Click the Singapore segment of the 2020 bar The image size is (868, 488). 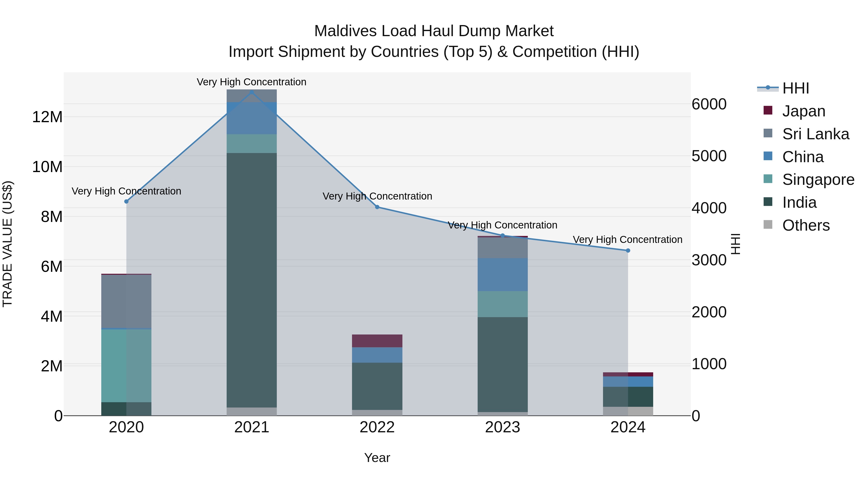tap(126, 366)
